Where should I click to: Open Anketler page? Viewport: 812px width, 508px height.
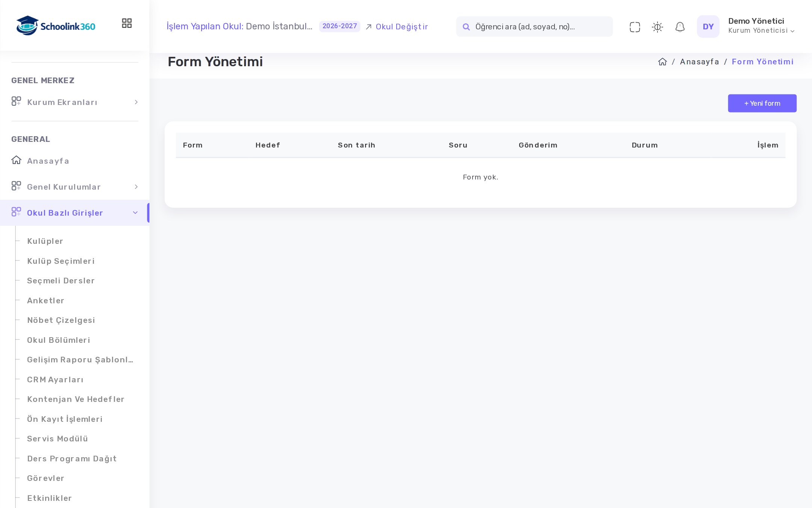tap(45, 301)
